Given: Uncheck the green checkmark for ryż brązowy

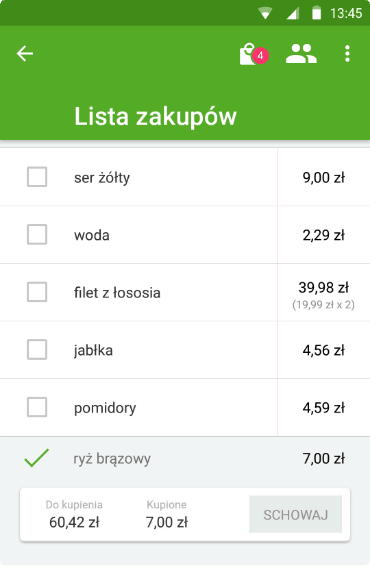Looking at the screenshot, I should point(36,458).
